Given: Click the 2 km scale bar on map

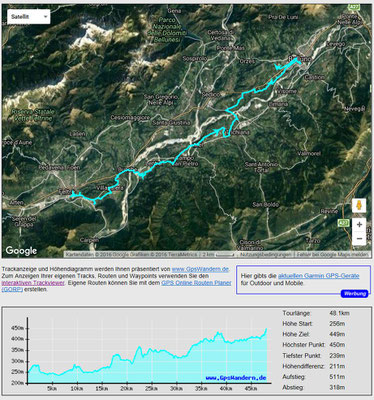Looking at the screenshot, I should [220, 255].
